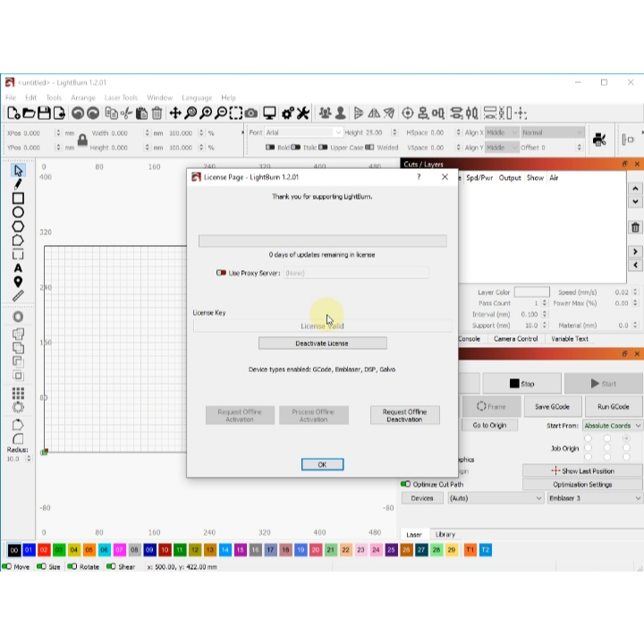Viewport: 644px width, 644px height.
Task: Toggle the Welded text switch
Action: coord(369,147)
